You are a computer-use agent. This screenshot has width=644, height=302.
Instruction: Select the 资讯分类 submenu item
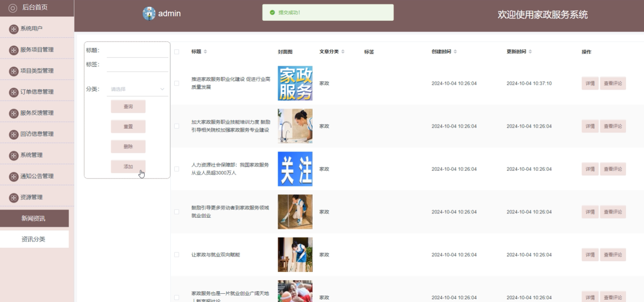tap(34, 239)
